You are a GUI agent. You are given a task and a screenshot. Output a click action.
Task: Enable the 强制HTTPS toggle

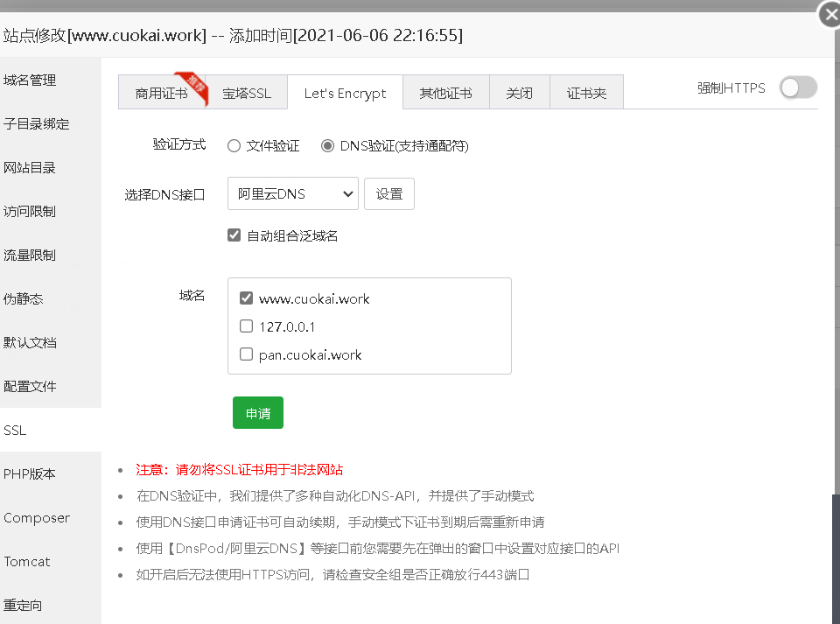pos(797,88)
